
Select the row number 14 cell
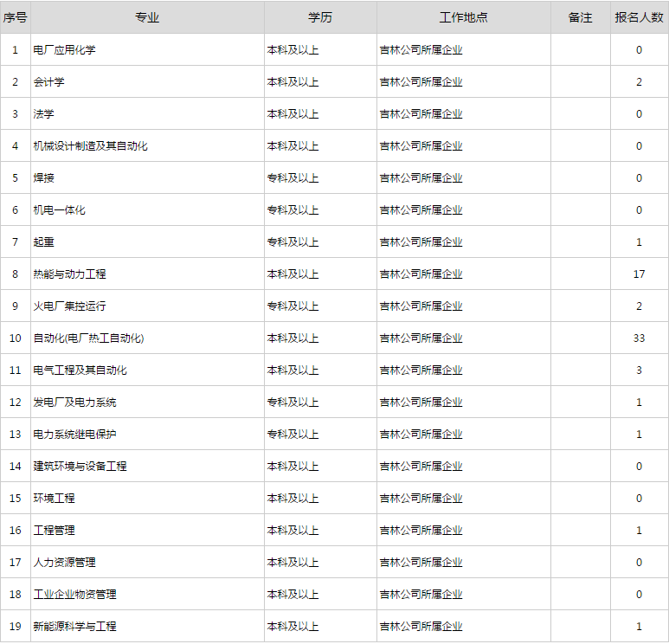click(15, 467)
